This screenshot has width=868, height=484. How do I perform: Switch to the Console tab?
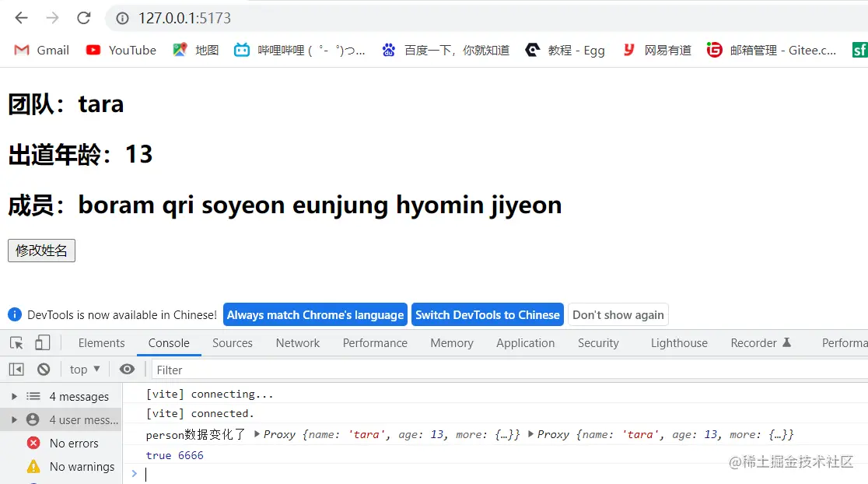(169, 343)
